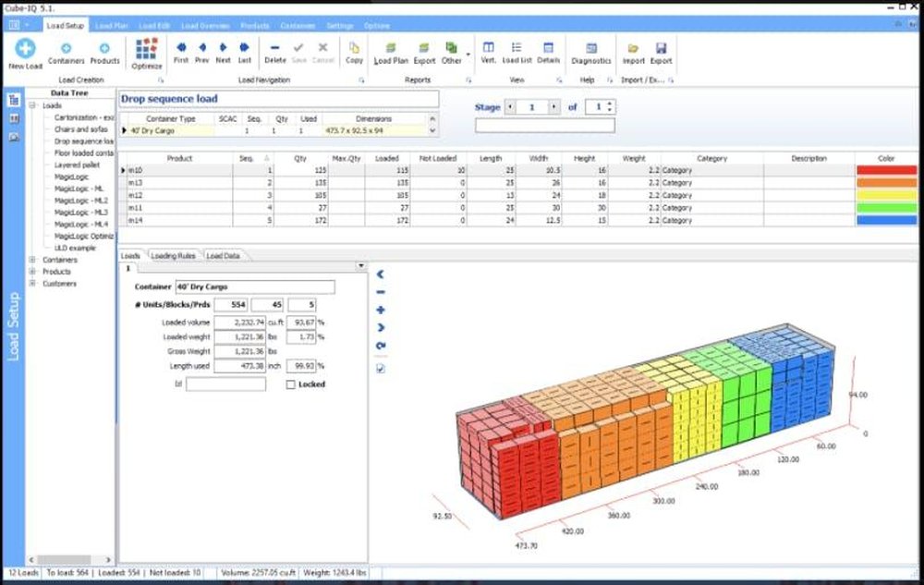Click the Container name field
Viewport: 924px width, 585px height.
coord(255,286)
